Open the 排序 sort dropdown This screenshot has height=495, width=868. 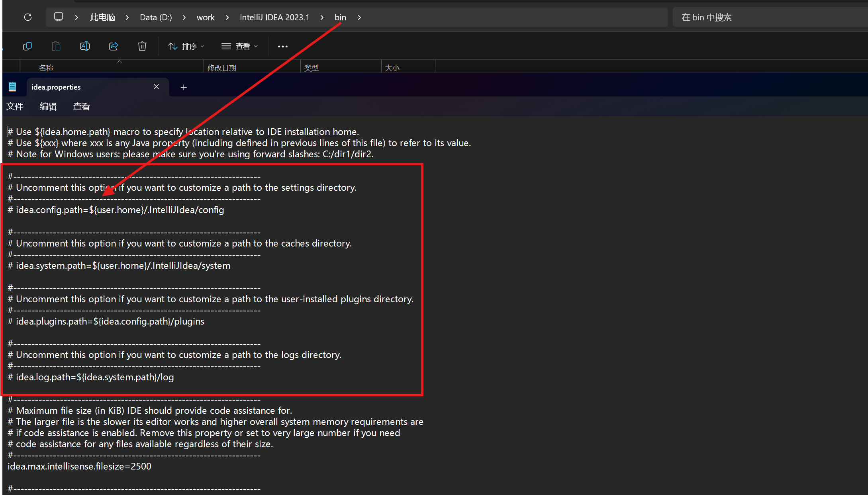(186, 47)
